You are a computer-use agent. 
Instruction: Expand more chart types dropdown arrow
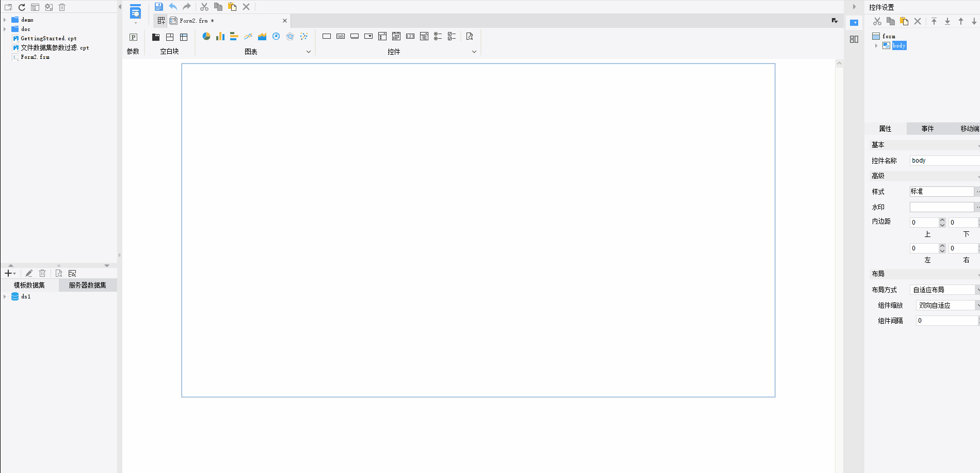click(x=309, y=52)
